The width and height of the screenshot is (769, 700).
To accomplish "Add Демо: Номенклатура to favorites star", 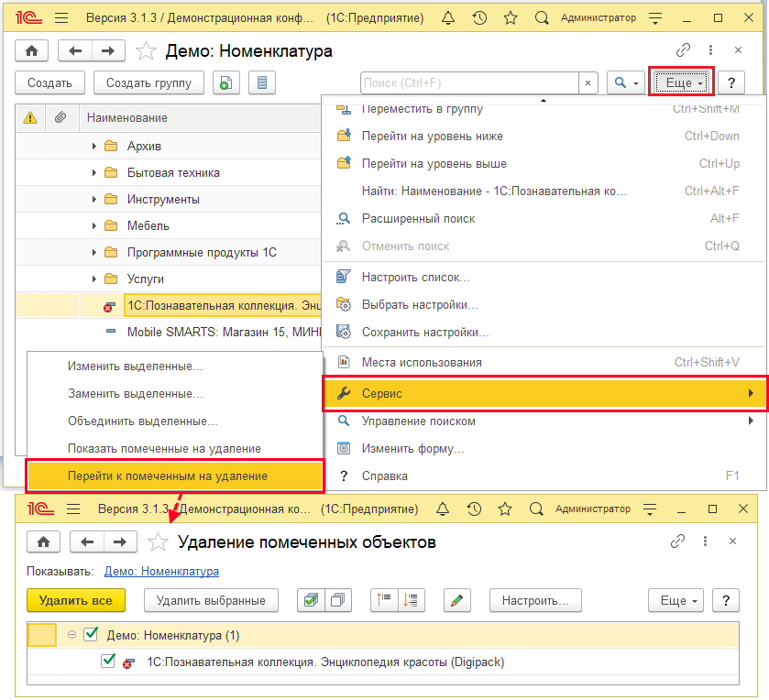I will pyautogui.click(x=146, y=51).
